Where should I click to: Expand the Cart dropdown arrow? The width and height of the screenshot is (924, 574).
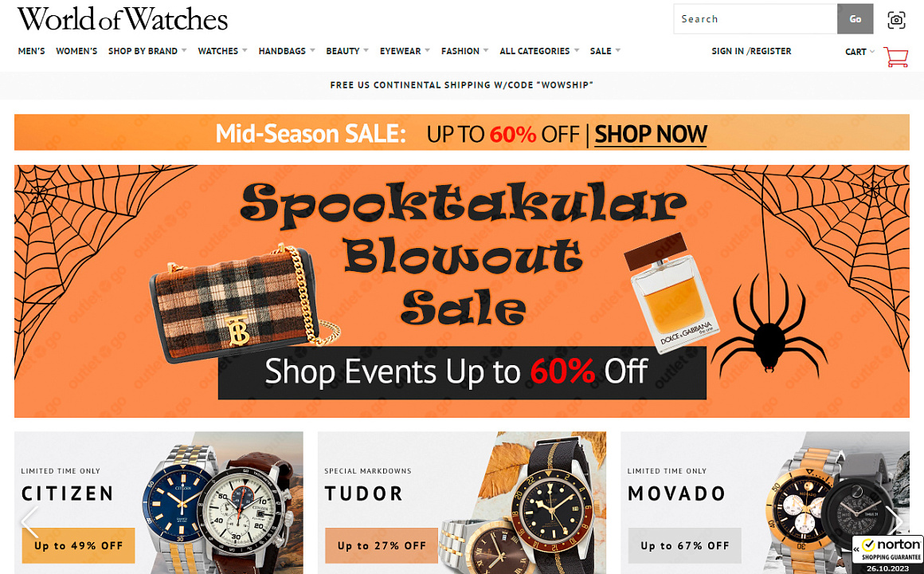(x=872, y=51)
